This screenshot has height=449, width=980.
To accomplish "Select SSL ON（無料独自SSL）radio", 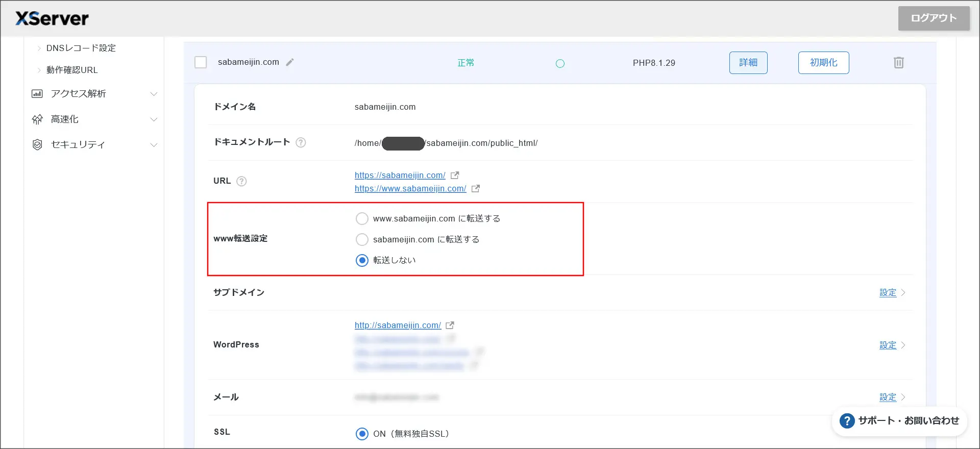I will click(362, 434).
